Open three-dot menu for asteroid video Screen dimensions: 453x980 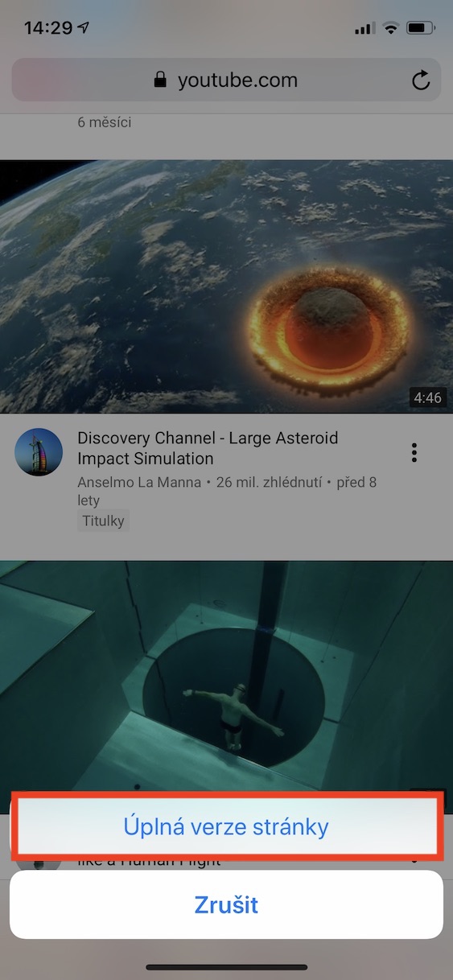click(414, 452)
